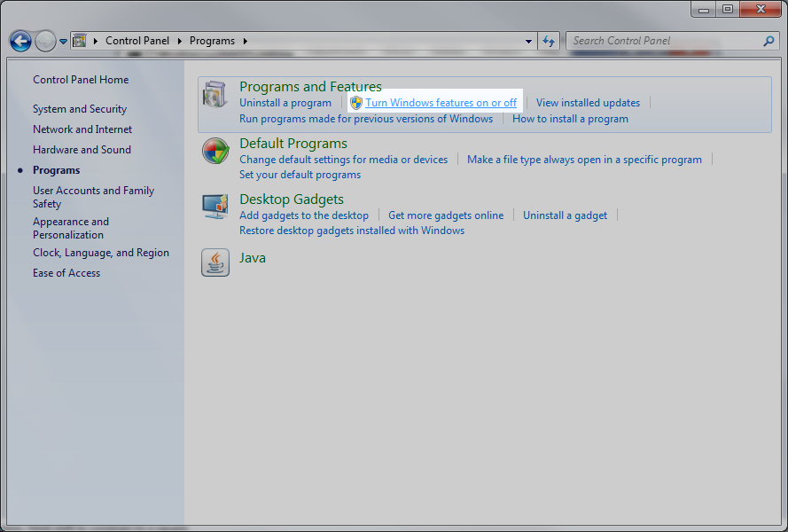Click the greyed Forward arrow button
788x532 pixels.
45,42
